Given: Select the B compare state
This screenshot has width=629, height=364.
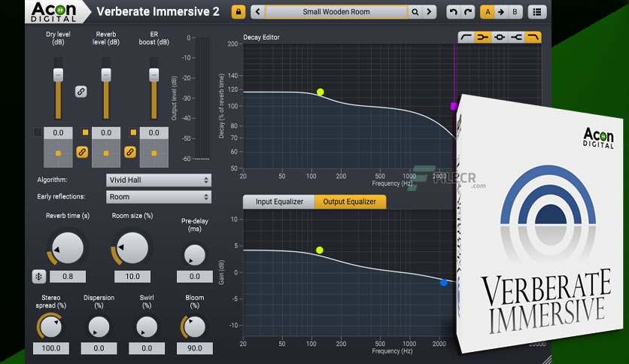Looking at the screenshot, I should click(515, 12).
